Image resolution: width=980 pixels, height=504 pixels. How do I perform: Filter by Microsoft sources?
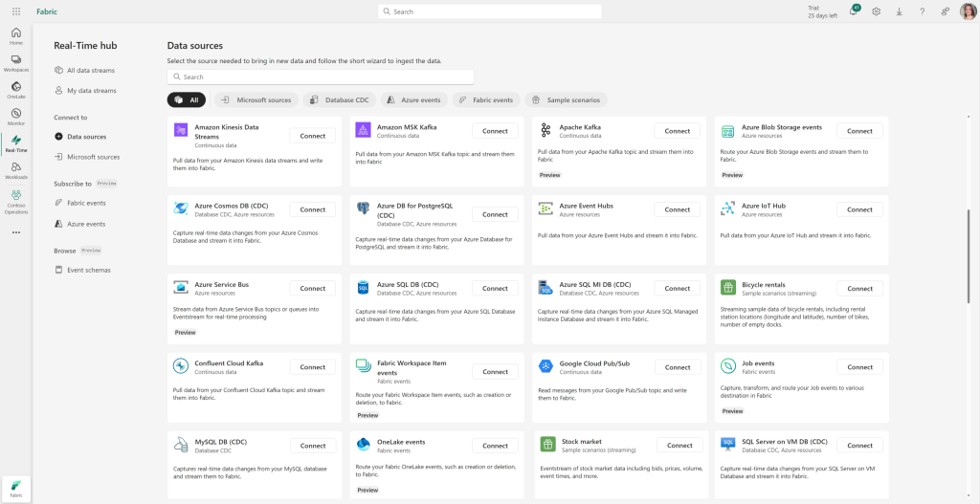coord(256,99)
